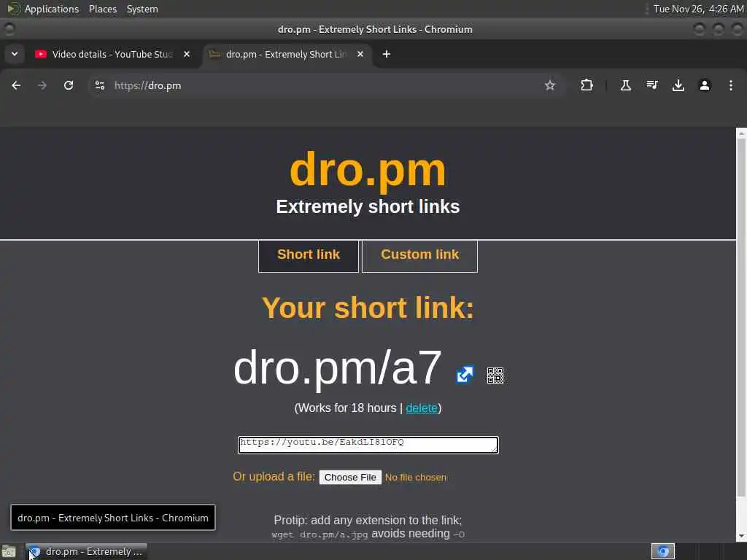747x560 pixels.
Task: Bookmark this page with the star icon
Action: tap(550, 86)
